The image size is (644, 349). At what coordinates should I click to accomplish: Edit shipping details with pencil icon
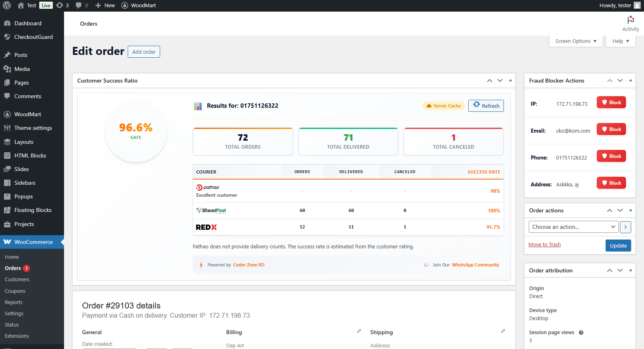pyautogui.click(x=503, y=331)
